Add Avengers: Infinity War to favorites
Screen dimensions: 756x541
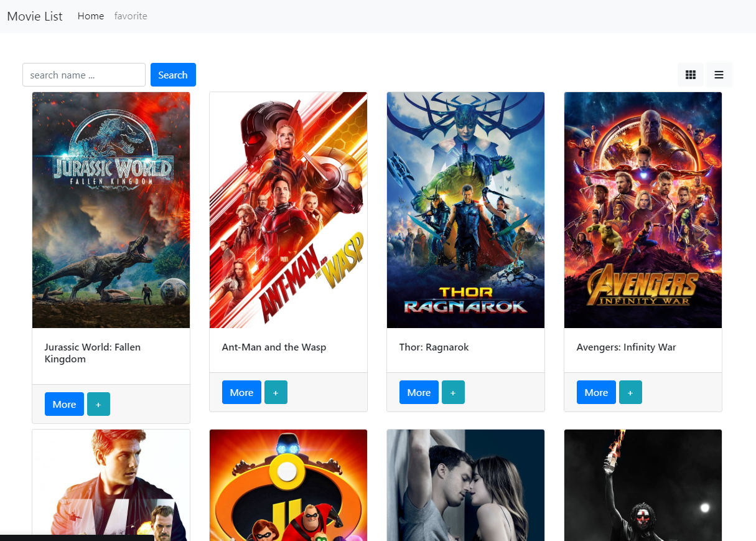pyautogui.click(x=630, y=392)
